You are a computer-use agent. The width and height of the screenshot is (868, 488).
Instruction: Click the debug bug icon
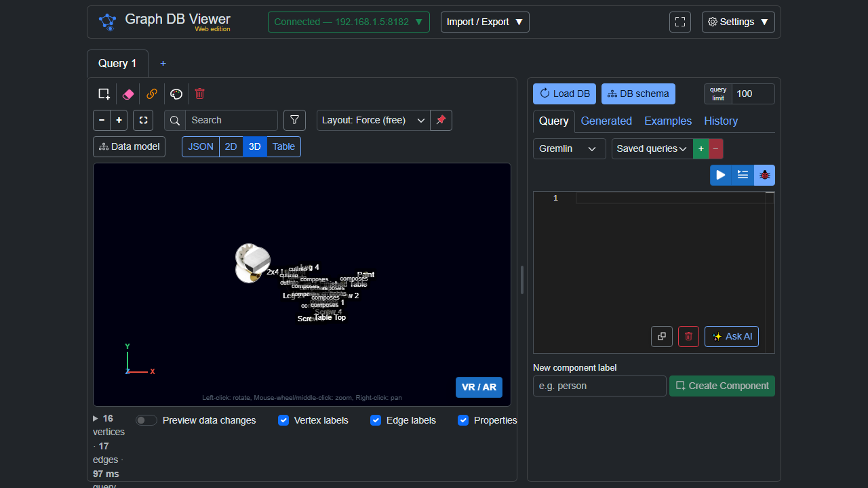tap(765, 175)
